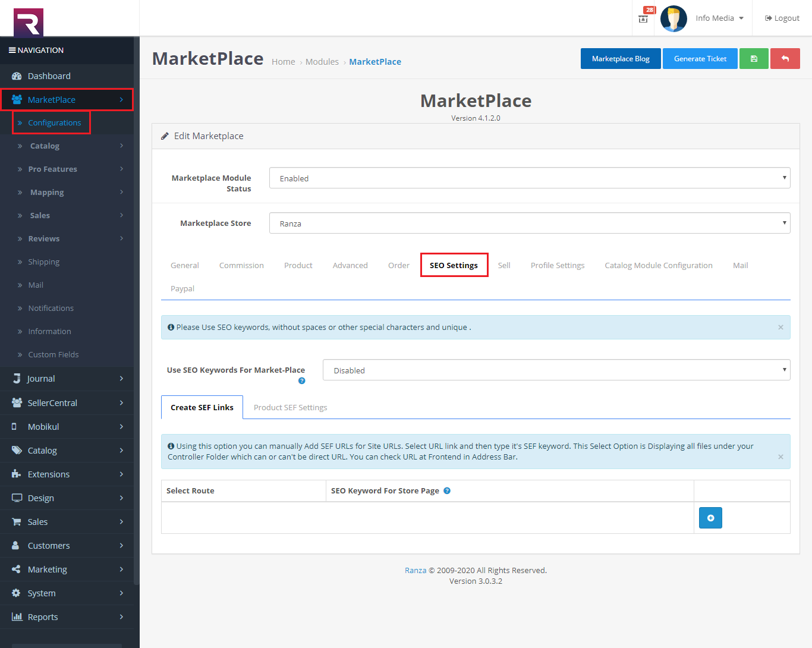Click the Generate Ticket button

(x=700, y=59)
